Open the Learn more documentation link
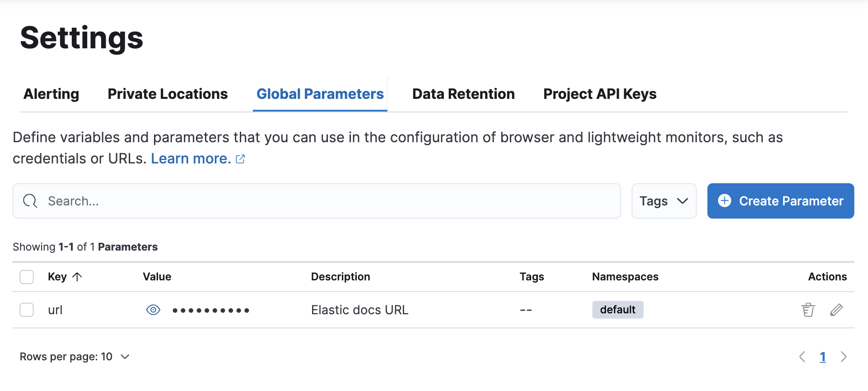The image size is (868, 391). (x=191, y=159)
